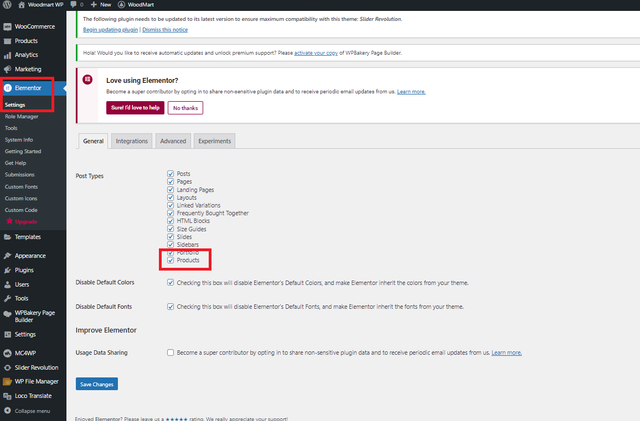Viewport: 640px width, 421px height.
Task: Click the Save Changes button
Action: click(97, 384)
